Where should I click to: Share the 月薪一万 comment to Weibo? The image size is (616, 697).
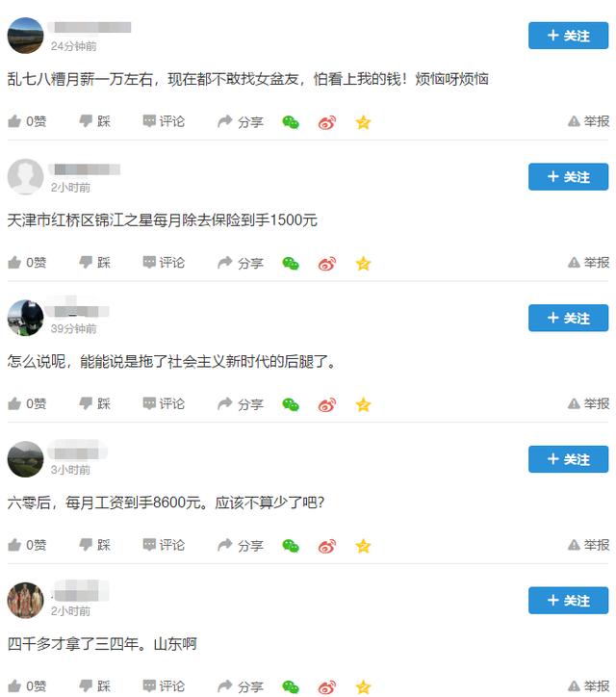tap(327, 122)
